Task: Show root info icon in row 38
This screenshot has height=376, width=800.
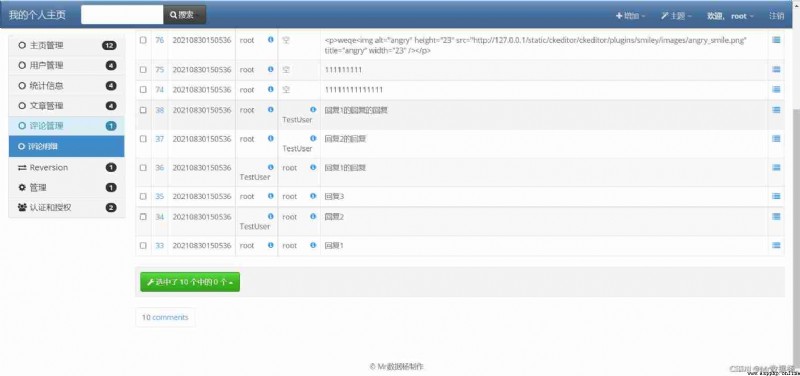Action: (x=270, y=109)
